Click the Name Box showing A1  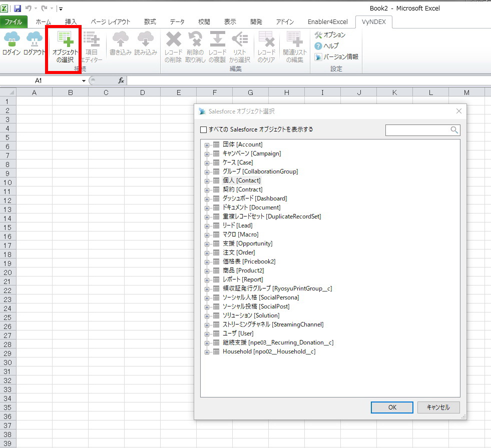tap(39, 80)
